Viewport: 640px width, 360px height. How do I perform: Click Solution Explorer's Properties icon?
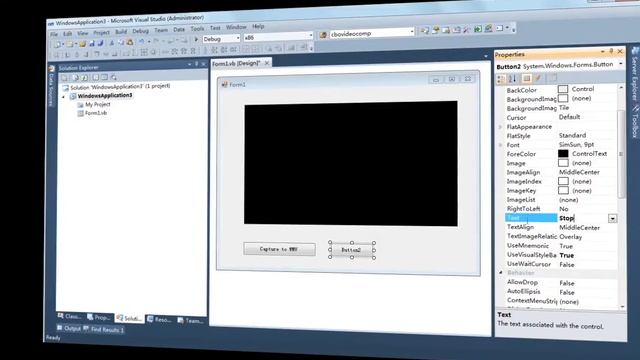[64, 78]
